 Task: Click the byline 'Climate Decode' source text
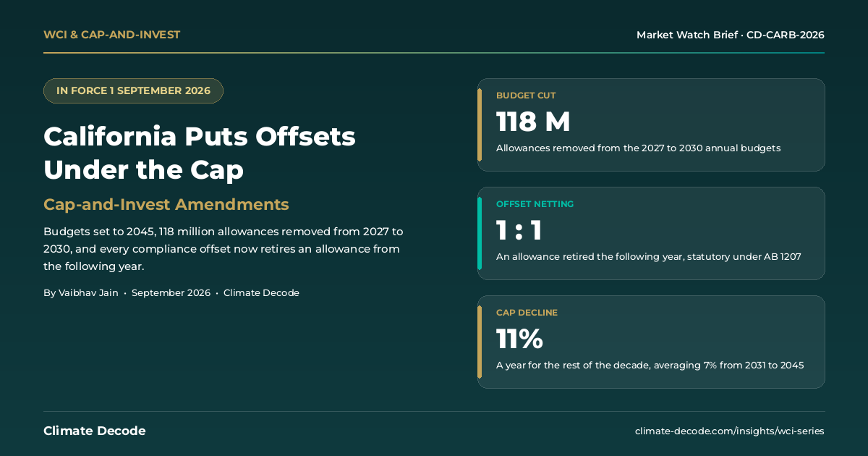261,293
